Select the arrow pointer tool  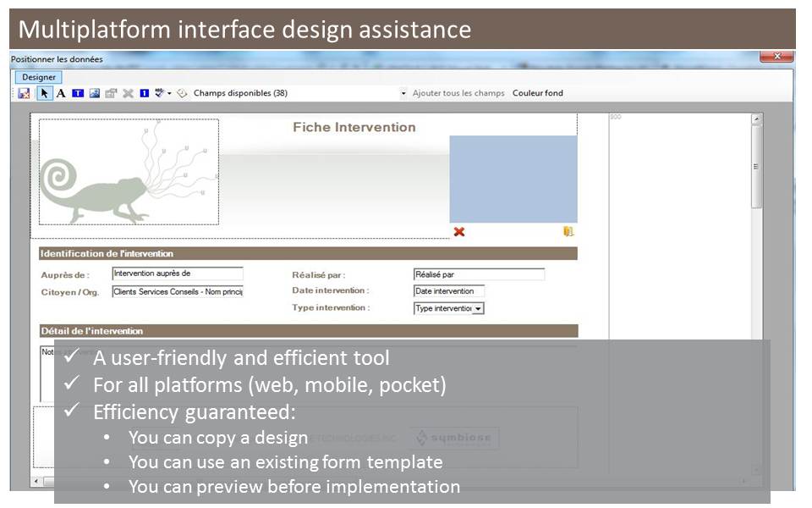click(x=44, y=93)
